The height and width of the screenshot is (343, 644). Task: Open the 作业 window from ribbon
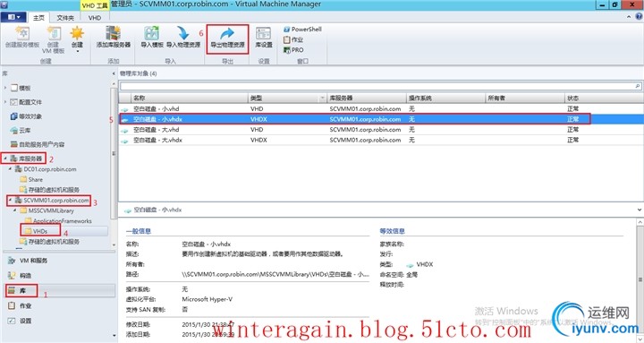tap(293, 39)
